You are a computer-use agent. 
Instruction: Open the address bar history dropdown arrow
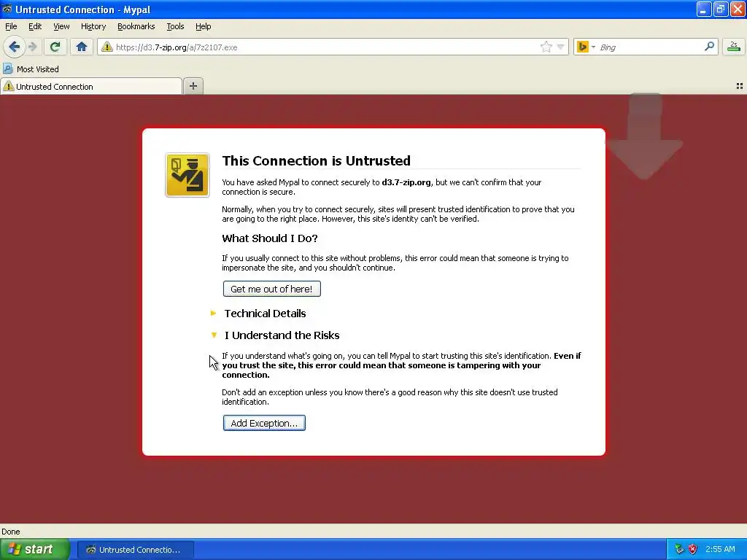pos(561,47)
